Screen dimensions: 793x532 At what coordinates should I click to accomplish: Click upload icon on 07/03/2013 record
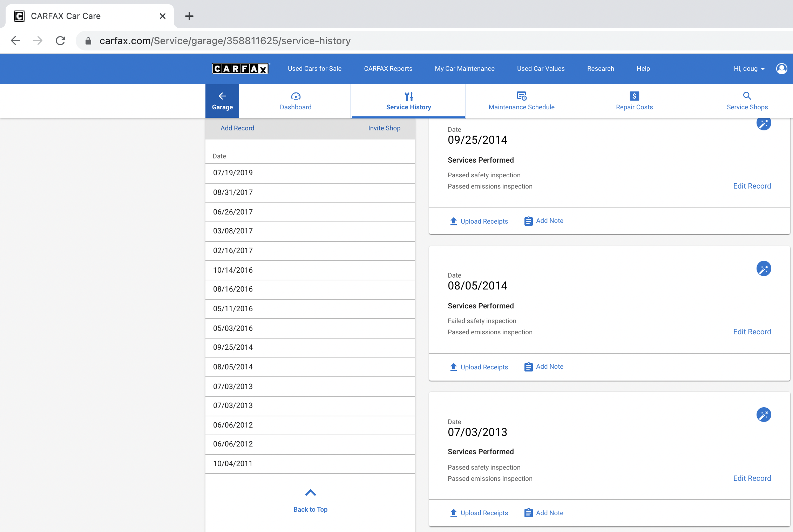point(453,513)
